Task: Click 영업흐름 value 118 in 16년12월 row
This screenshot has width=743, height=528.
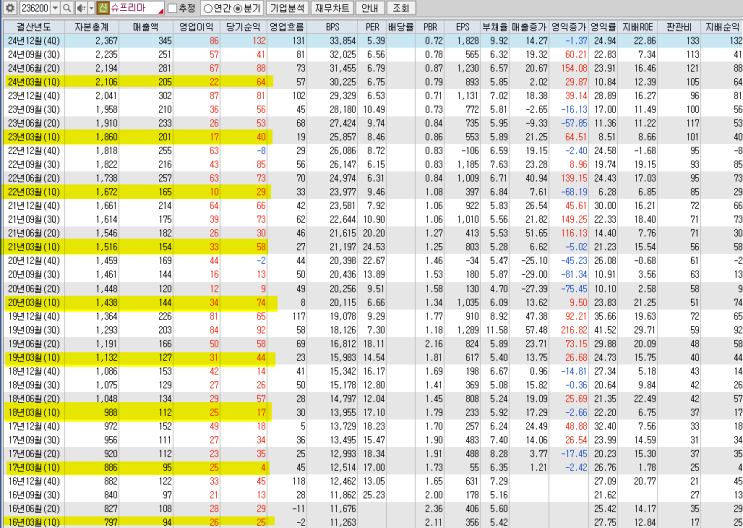Action: pyautogui.click(x=299, y=481)
